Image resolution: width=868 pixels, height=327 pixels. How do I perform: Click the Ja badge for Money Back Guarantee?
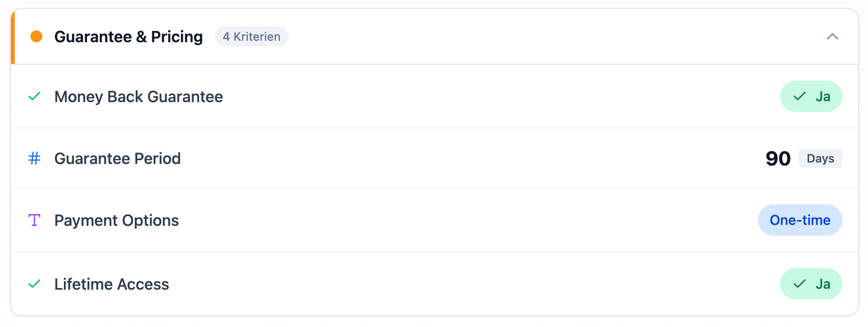pos(811,96)
